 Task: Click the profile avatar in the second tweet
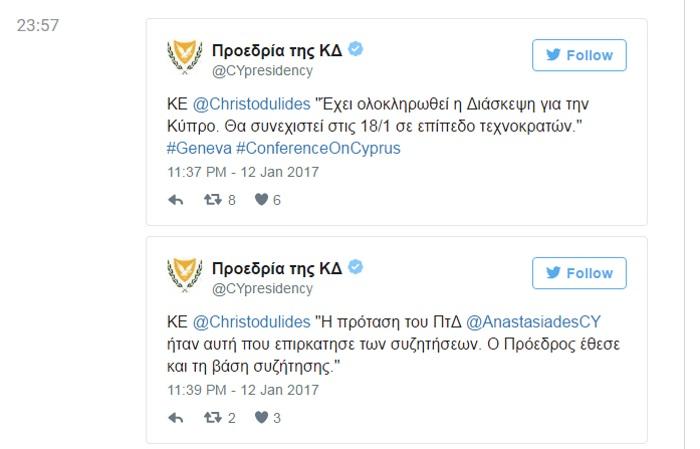[185, 276]
